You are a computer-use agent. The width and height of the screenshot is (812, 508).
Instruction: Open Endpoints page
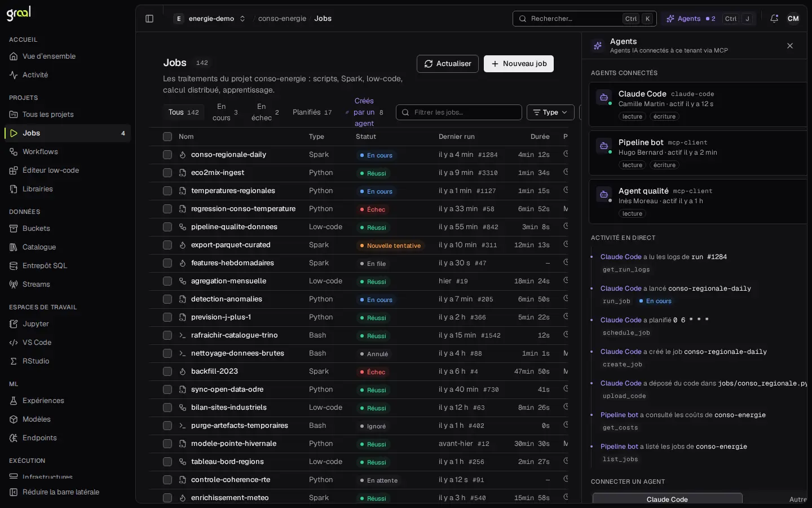point(68,438)
